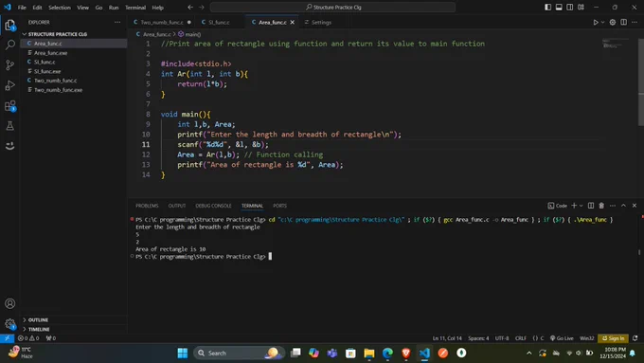Open the Explorer view in activity bar
Viewport: 644px width, 363px height.
tap(9, 26)
